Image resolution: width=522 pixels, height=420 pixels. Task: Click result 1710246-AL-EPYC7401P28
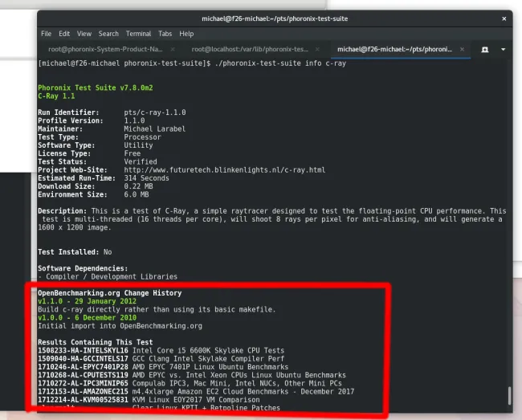[x=83, y=367]
